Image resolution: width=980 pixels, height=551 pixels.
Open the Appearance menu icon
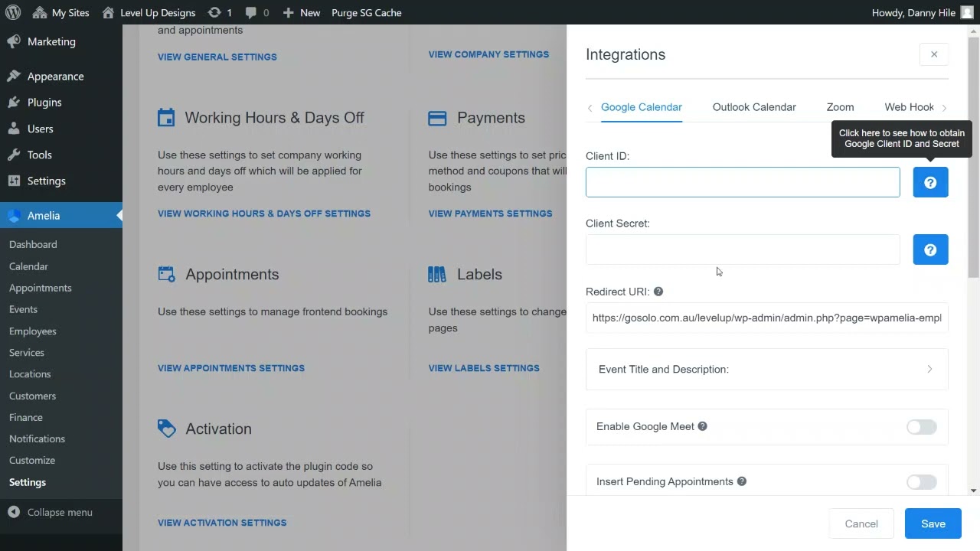[x=14, y=77]
